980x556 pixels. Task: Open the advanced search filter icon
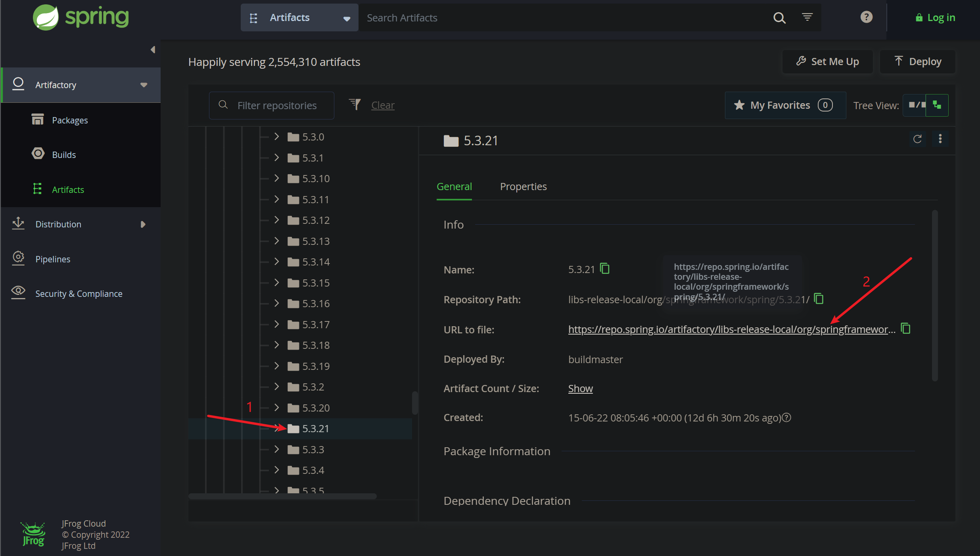[x=807, y=17]
